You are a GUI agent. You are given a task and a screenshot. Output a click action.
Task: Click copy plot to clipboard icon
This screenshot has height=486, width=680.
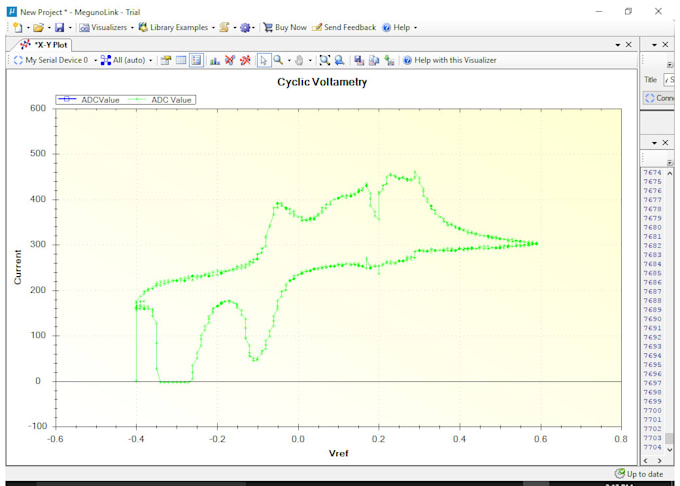373,61
